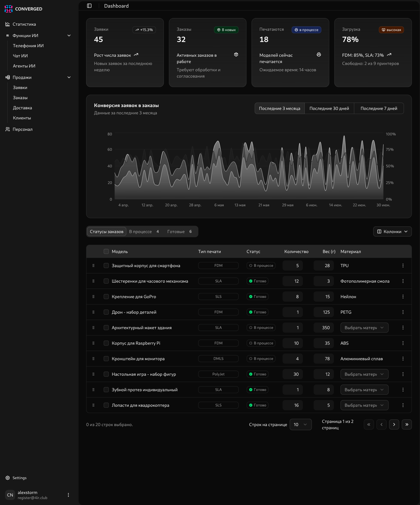
Task: Open material selector for Архитектурный макет здания
Action: tap(364, 327)
